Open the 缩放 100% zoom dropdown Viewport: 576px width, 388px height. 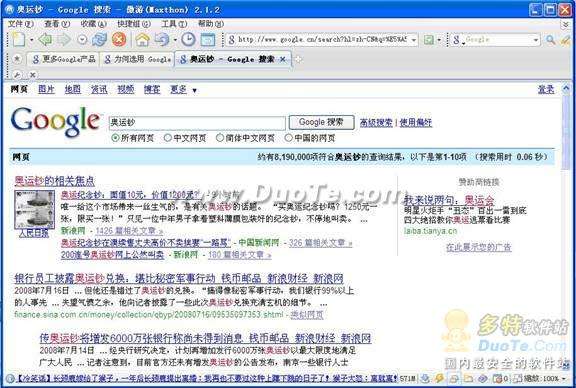[564, 379]
